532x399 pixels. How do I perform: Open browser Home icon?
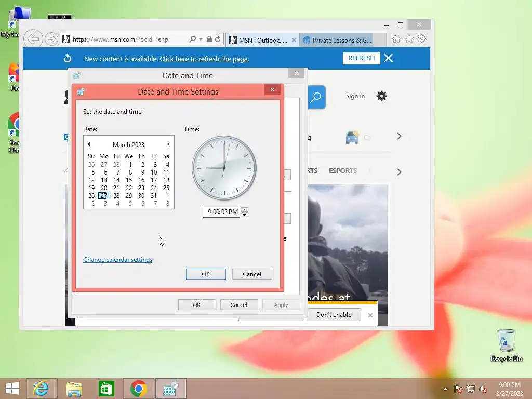396,39
